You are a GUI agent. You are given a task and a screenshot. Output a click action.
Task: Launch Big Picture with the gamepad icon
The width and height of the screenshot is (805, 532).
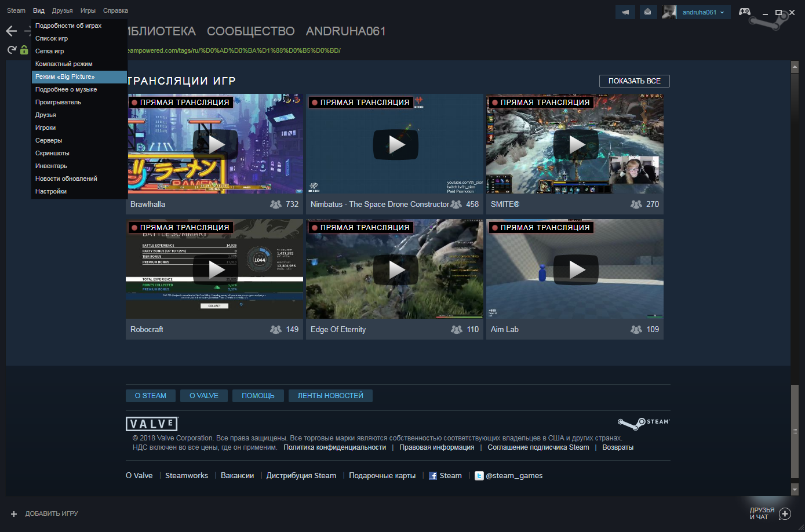(x=745, y=12)
